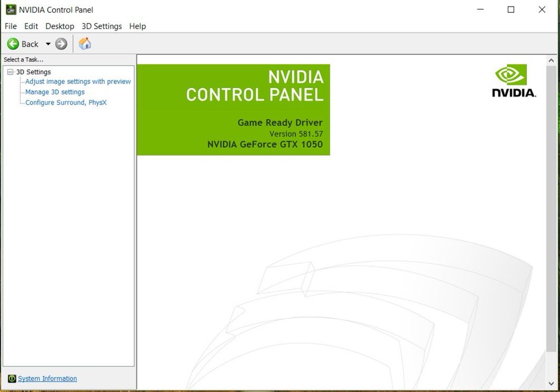560x392 pixels.
Task: Open the File menu
Action: [x=11, y=26]
